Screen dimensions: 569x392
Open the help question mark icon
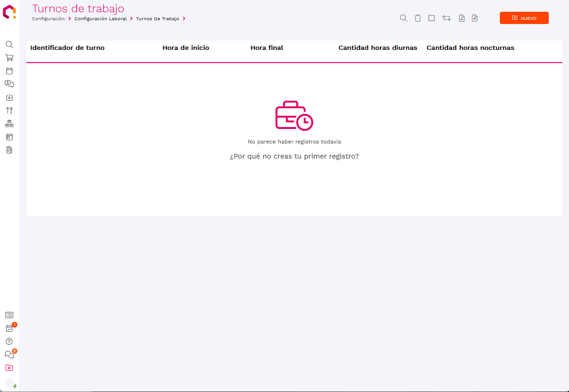pos(9,342)
